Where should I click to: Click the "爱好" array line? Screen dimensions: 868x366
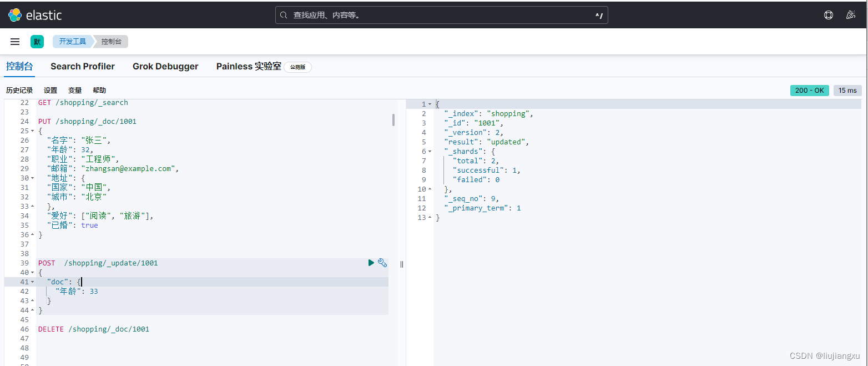coord(100,215)
